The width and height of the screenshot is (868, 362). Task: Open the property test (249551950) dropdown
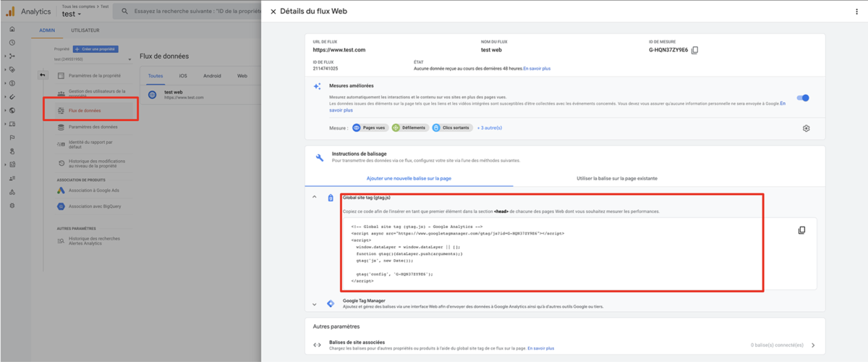click(93, 59)
